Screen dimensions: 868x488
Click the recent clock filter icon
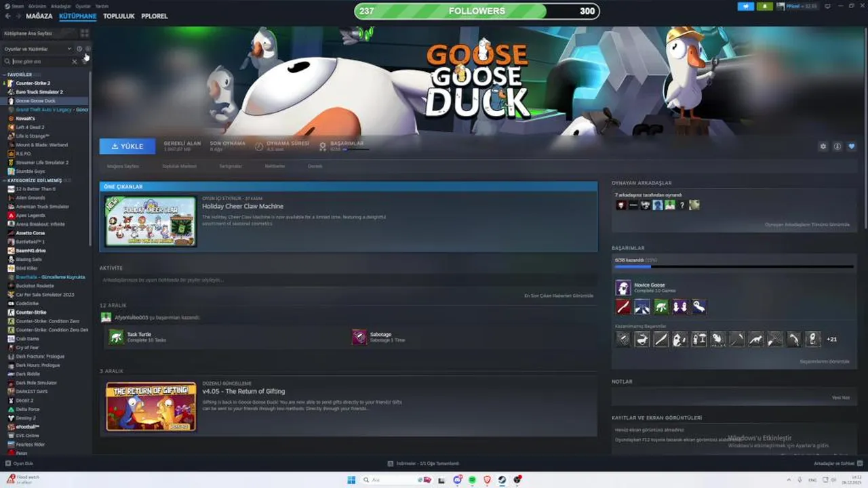(79, 49)
